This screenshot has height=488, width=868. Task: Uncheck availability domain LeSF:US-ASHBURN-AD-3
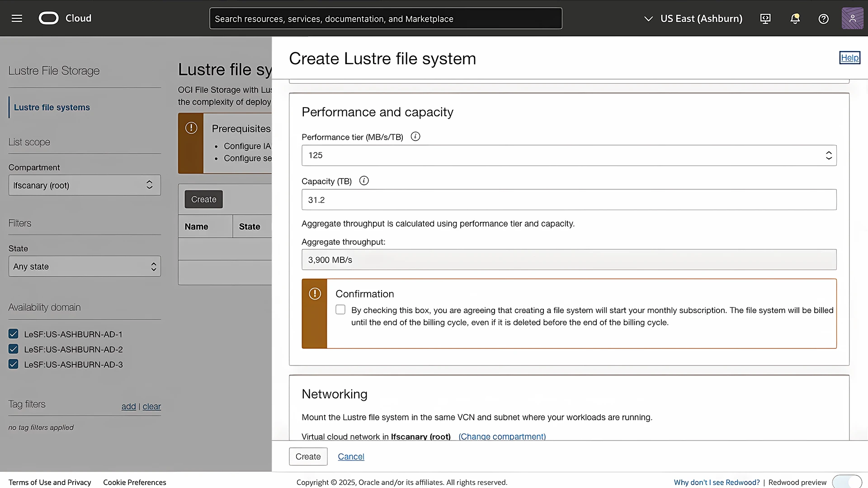[13, 364]
